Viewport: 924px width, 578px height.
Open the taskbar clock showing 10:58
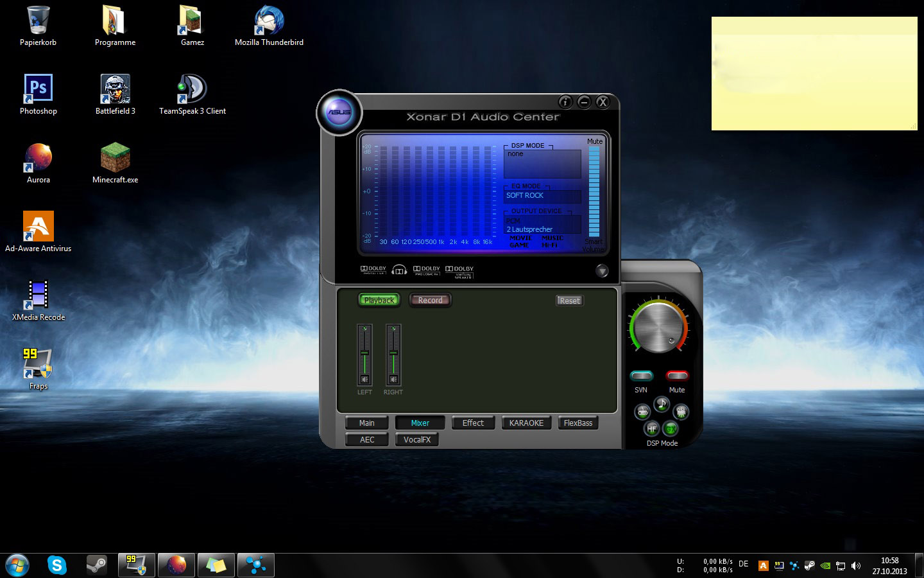(889, 566)
